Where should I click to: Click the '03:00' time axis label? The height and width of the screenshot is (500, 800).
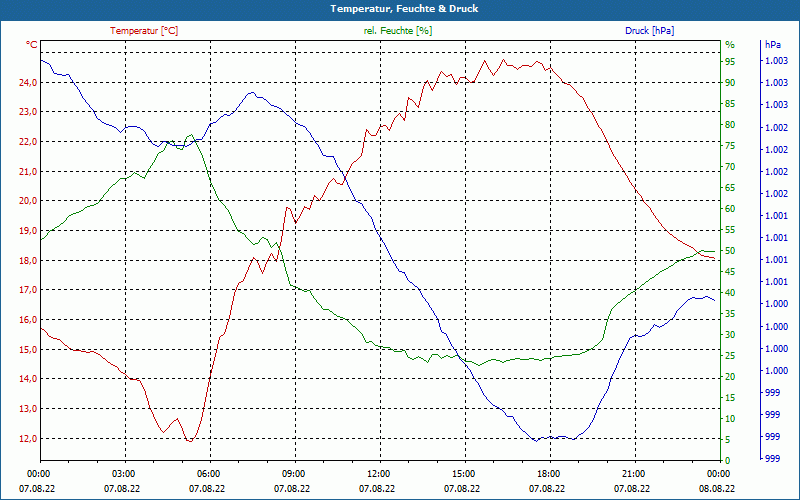122,473
